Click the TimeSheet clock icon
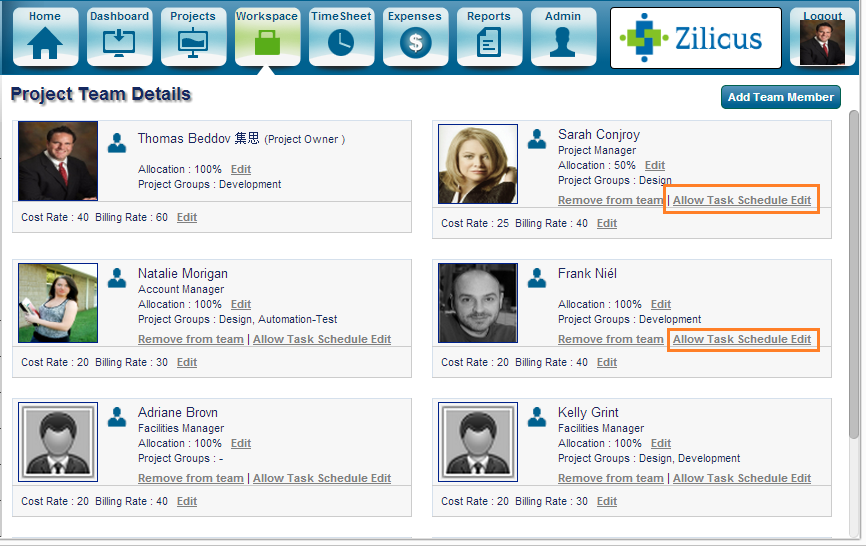Screen dimensions: 866x546 click(x=341, y=43)
